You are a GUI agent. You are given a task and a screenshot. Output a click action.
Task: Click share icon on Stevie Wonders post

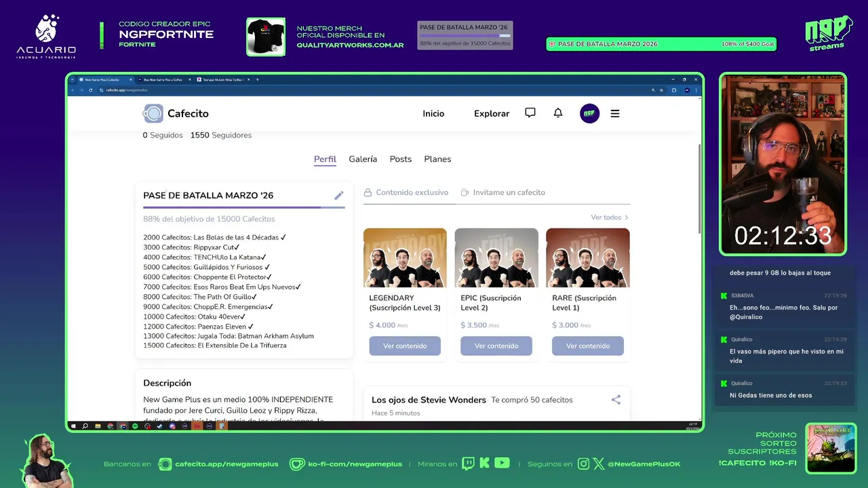coord(616,400)
